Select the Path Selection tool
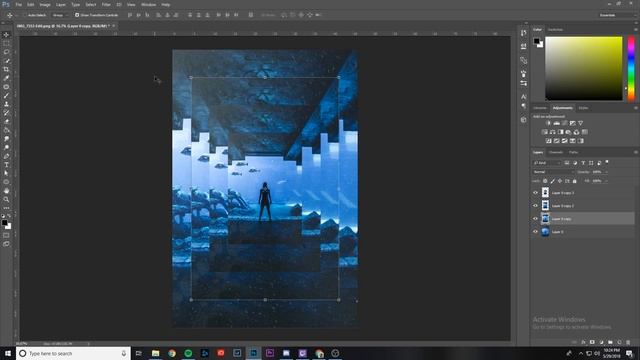Viewport: 640px width, 360px height. click(6, 173)
